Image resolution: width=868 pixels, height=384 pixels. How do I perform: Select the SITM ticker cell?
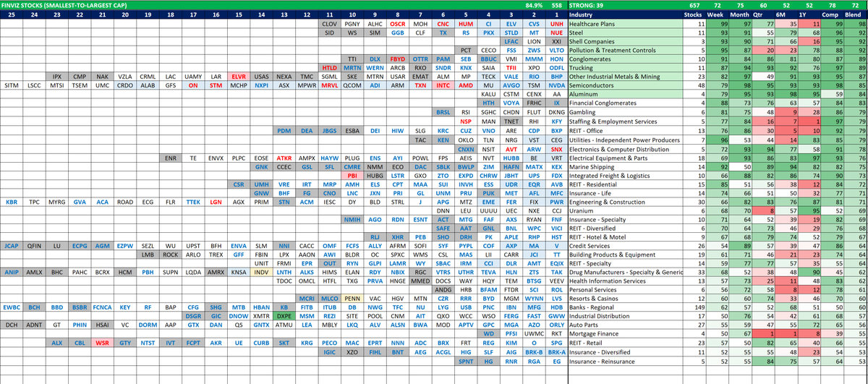tap(12, 85)
